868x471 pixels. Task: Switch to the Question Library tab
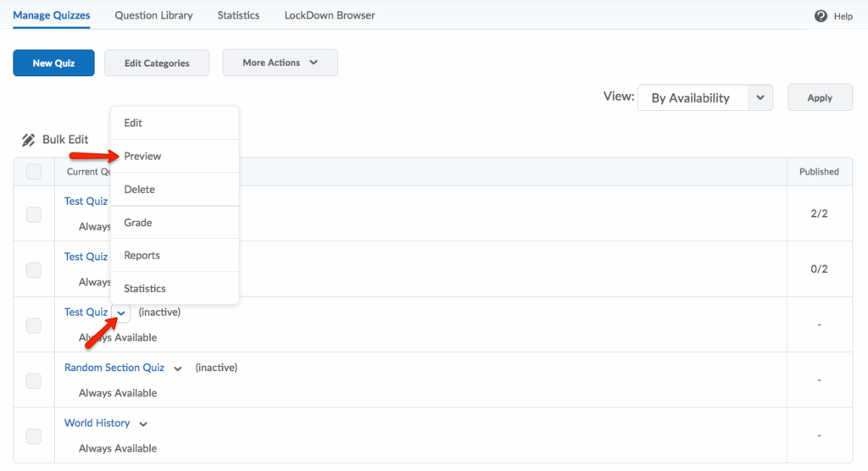153,15
